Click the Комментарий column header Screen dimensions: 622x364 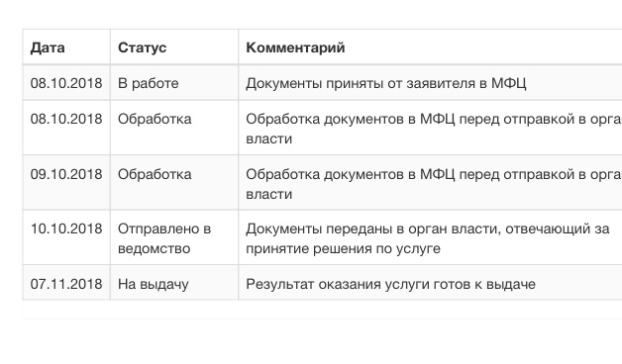pyautogui.click(x=295, y=47)
